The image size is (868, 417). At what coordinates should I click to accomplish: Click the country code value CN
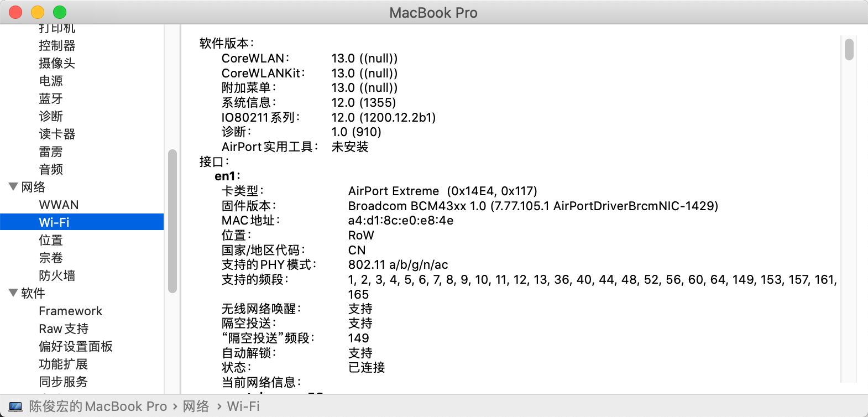pos(357,250)
